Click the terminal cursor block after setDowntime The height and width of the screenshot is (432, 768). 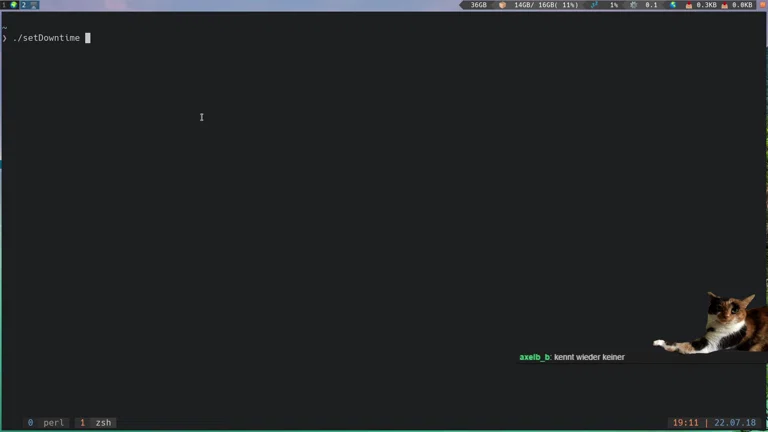pyautogui.click(x=88, y=38)
